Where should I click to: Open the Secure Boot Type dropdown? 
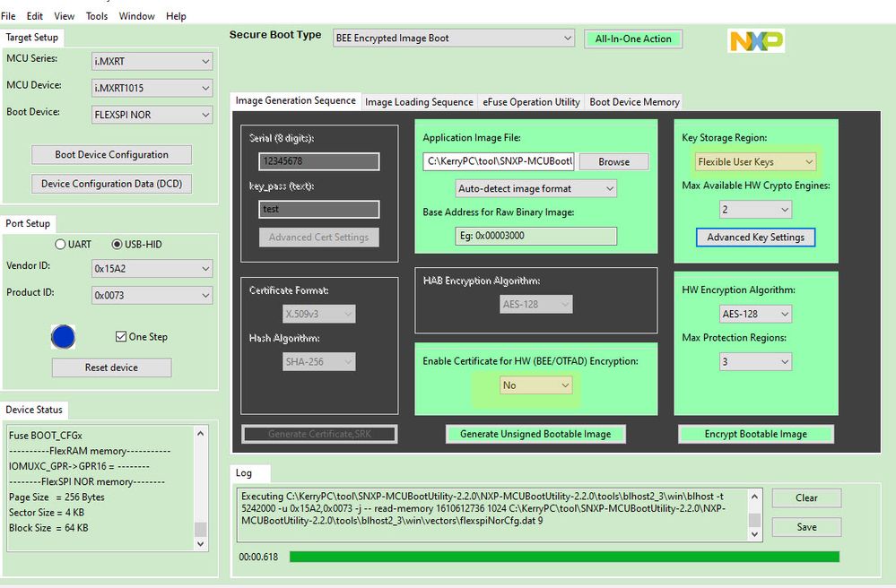[x=454, y=39]
